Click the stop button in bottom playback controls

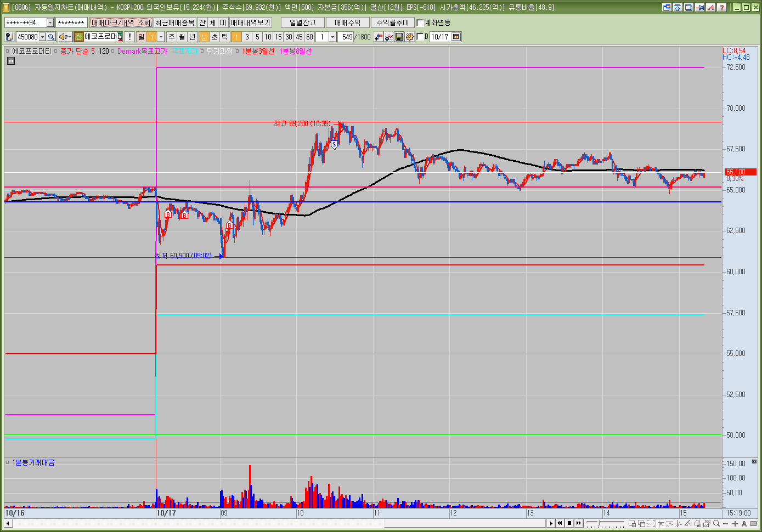tap(569, 524)
